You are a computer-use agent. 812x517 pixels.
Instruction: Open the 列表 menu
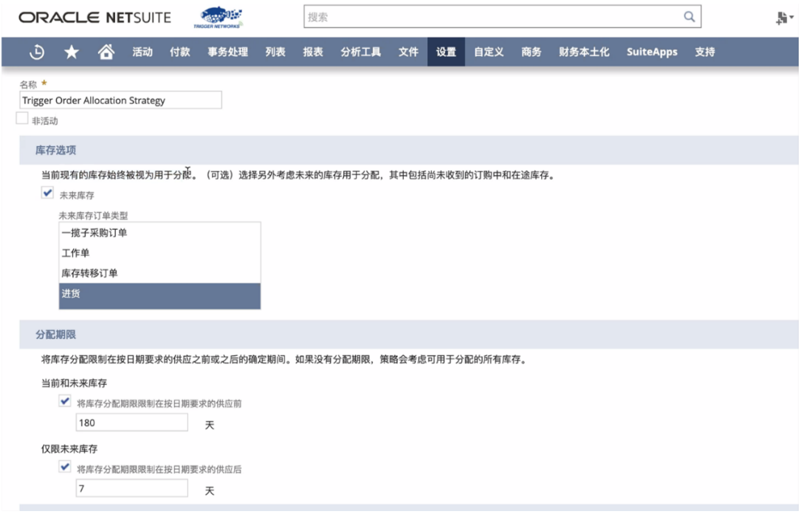(275, 52)
